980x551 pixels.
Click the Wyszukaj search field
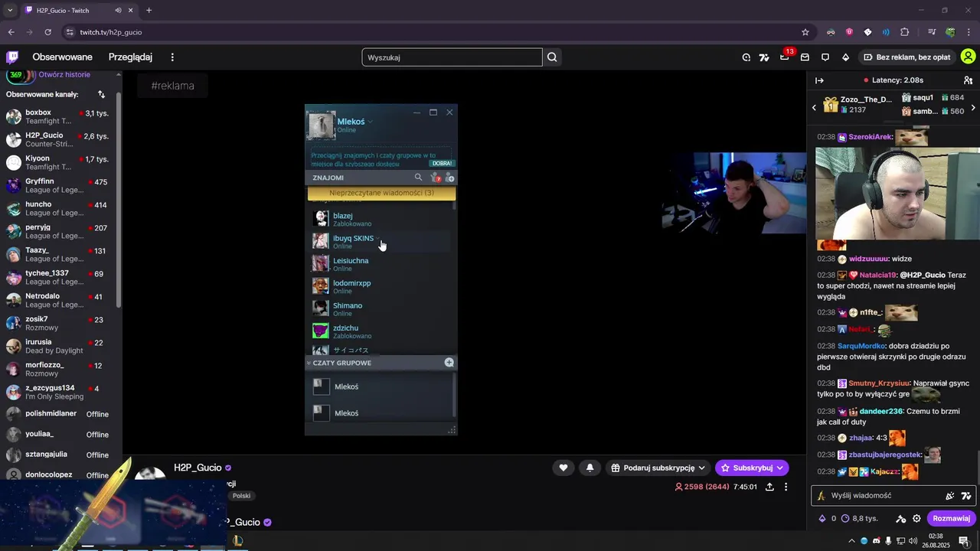(452, 57)
